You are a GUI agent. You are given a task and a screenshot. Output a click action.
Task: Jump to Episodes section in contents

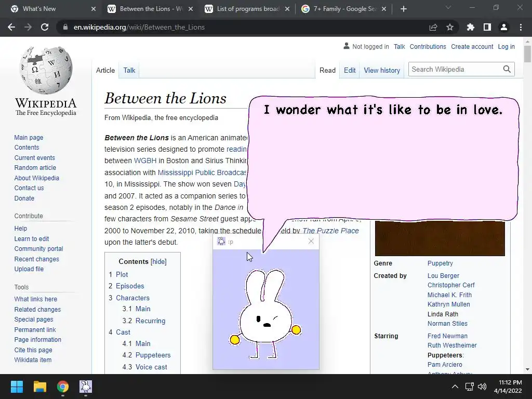pos(130,286)
